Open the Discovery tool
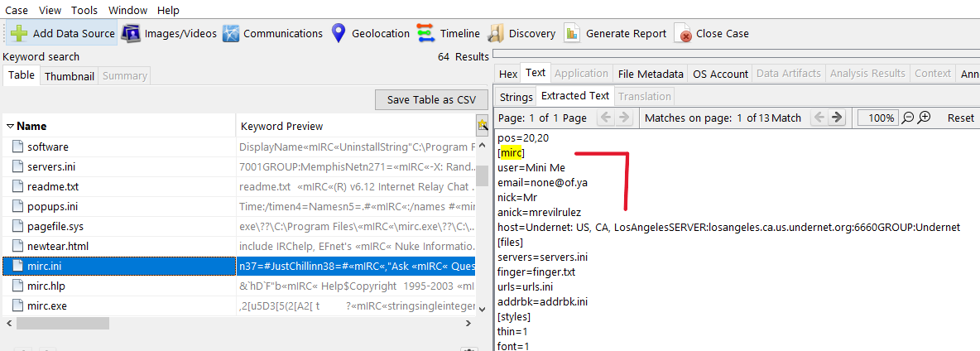The image size is (980, 351). click(496, 34)
